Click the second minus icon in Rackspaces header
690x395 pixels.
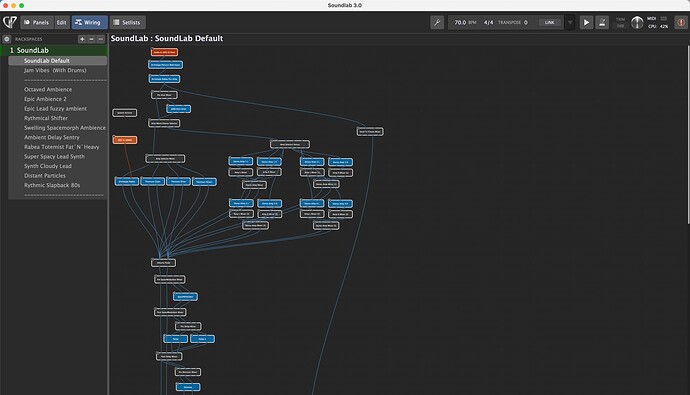click(x=101, y=39)
